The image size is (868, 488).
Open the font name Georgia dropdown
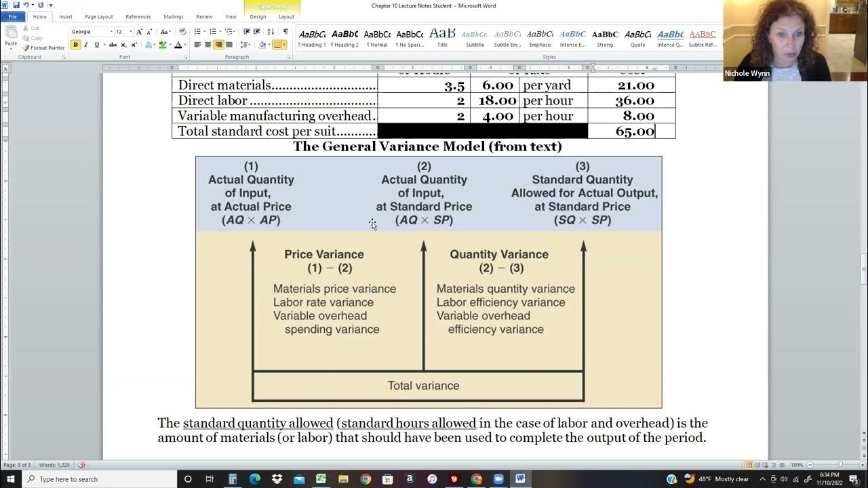[x=111, y=32]
